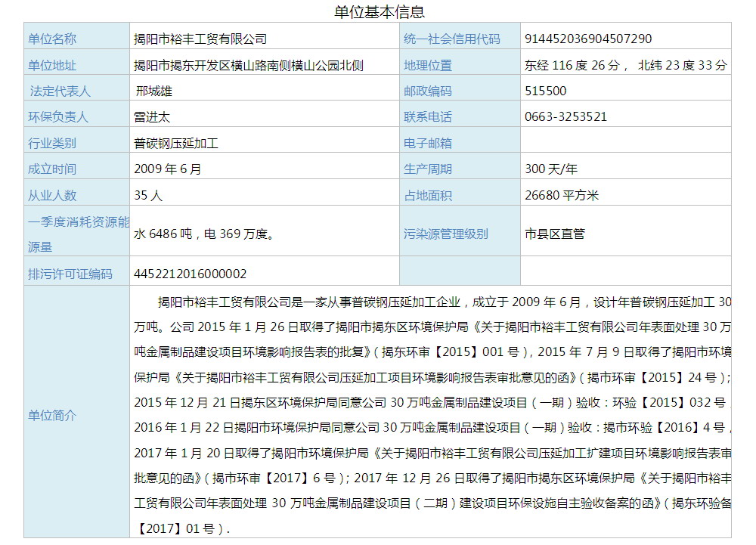This screenshot has width=756, height=545.
Task: Click the value 26680 平方米
Action: tap(562, 195)
